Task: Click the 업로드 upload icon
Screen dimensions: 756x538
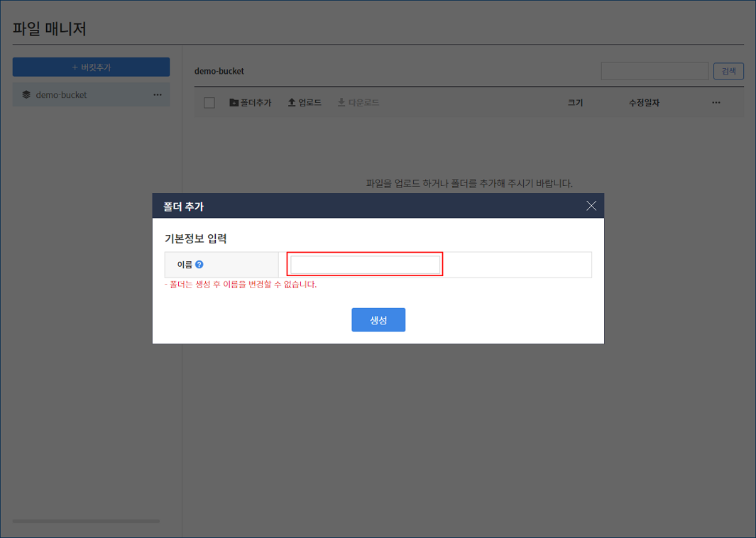Action: coord(291,103)
